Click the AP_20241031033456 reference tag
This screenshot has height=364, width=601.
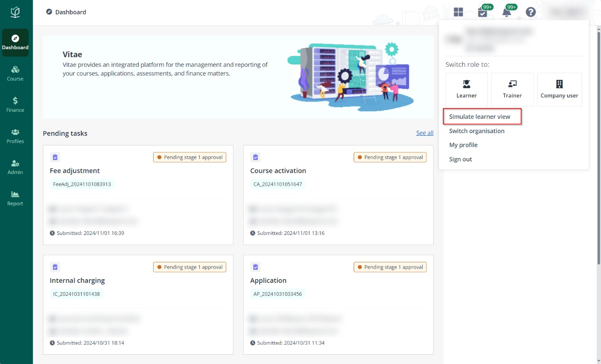pyautogui.click(x=278, y=294)
